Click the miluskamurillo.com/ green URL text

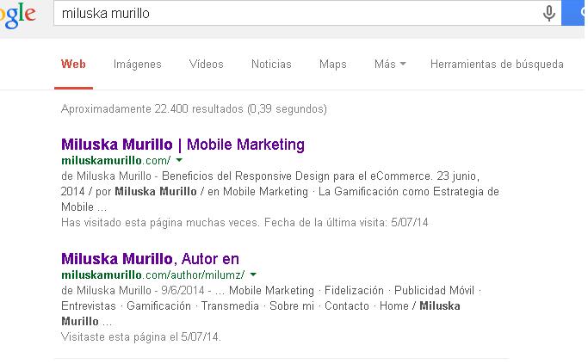pos(116,160)
